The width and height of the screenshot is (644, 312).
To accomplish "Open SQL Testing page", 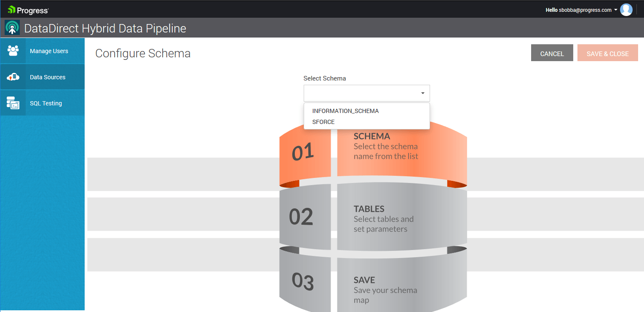I will click(43, 103).
